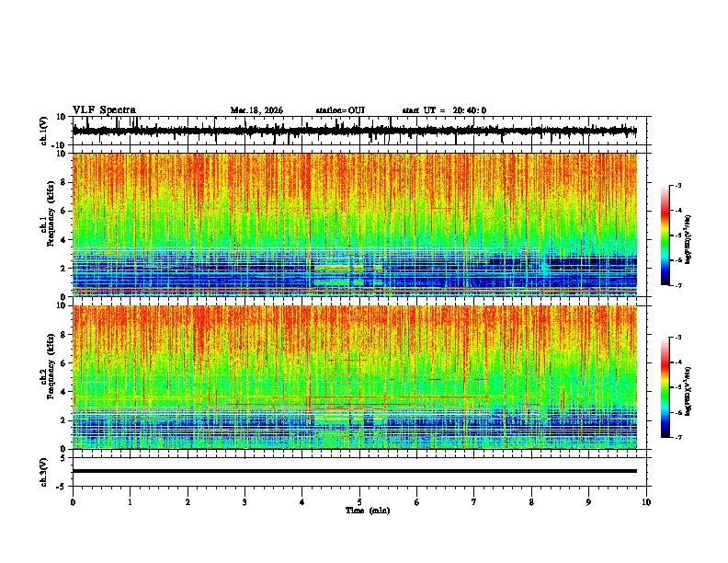Click the "station=OUI" header label
Viewport: 728px width, 563px height.
click(x=340, y=110)
